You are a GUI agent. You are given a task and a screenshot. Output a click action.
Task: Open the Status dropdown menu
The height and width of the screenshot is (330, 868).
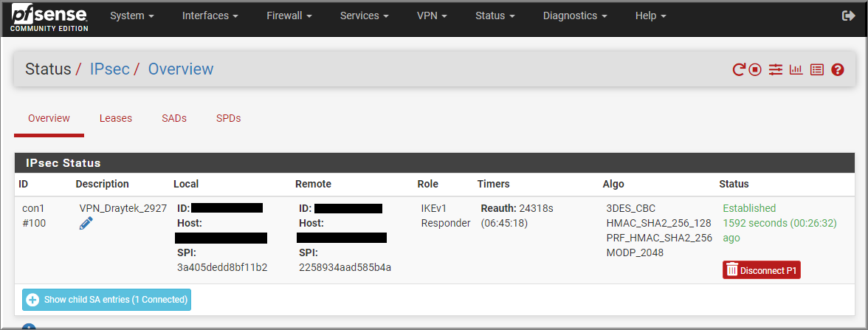click(495, 16)
